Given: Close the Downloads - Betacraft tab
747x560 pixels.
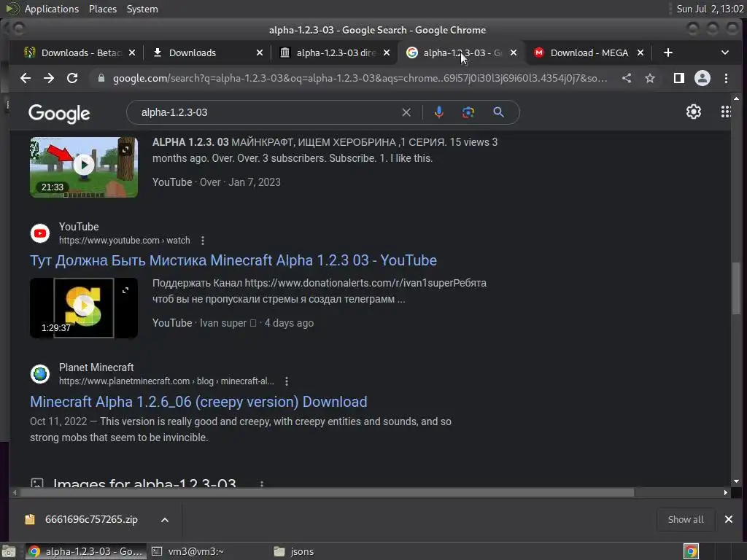Looking at the screenshot, I should point(132,52).
